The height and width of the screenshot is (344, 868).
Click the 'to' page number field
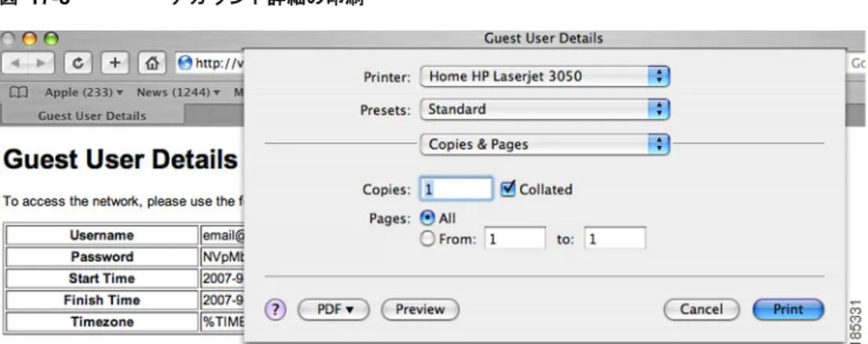click(615, 240)
